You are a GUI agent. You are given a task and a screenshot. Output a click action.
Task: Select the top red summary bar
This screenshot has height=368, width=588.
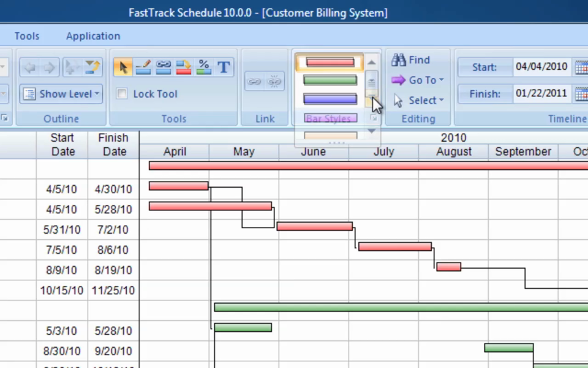(x=368, y=166)
